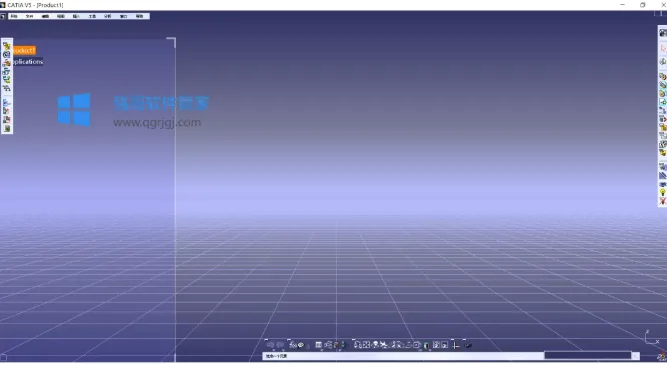
Task: Click the Select arrow tool in right toolbar
Action: 663,48
